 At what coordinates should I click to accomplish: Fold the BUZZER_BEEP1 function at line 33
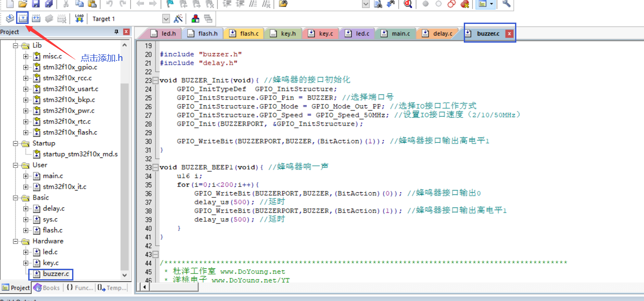click(x=155, y=167)
